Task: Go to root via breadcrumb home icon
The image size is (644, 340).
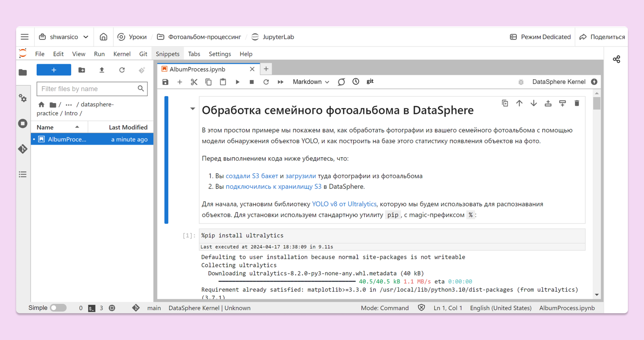Action: 41,104
